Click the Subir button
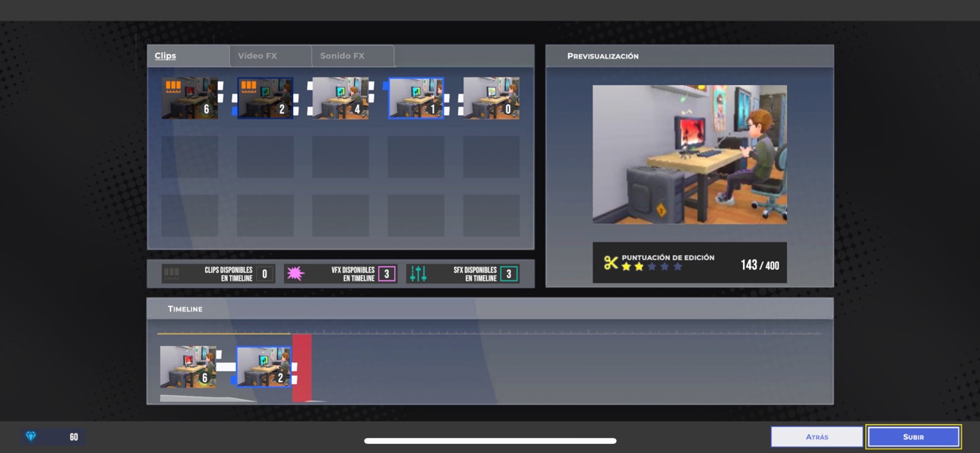The height and width of the screenshot is (453, 980). click(x=913, y=437)
